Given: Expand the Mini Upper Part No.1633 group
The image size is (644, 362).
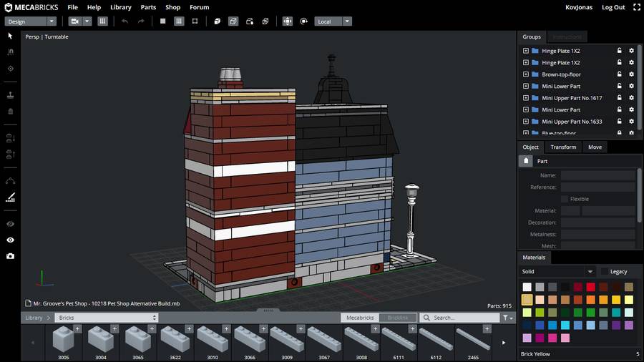Looking at the screenshot, I should tap(526, 122).
